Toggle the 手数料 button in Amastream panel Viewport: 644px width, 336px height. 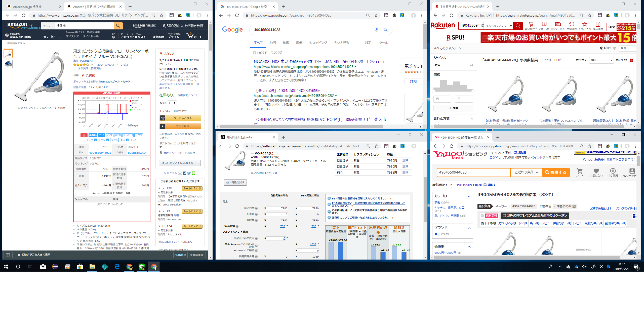pyautogui.click(x=93, y=135)
